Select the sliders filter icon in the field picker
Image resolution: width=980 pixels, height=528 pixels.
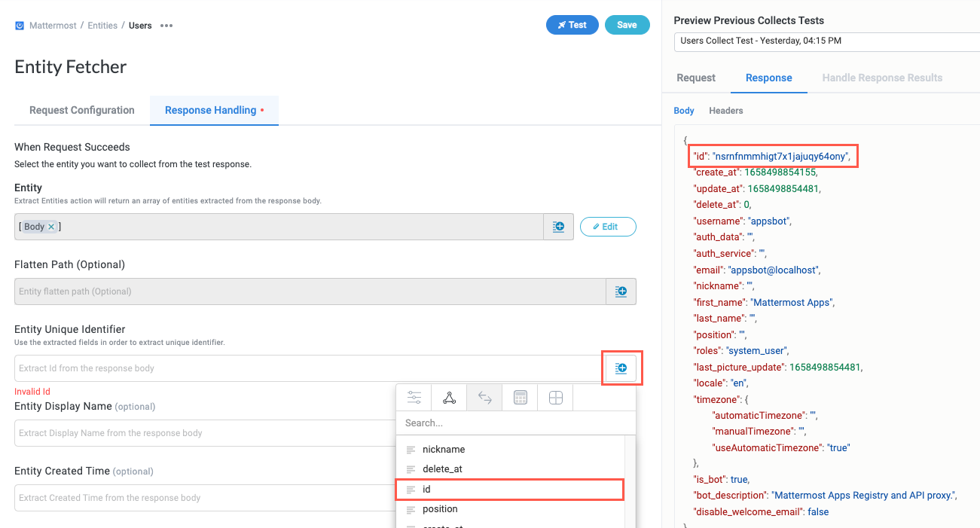point(414,397)
